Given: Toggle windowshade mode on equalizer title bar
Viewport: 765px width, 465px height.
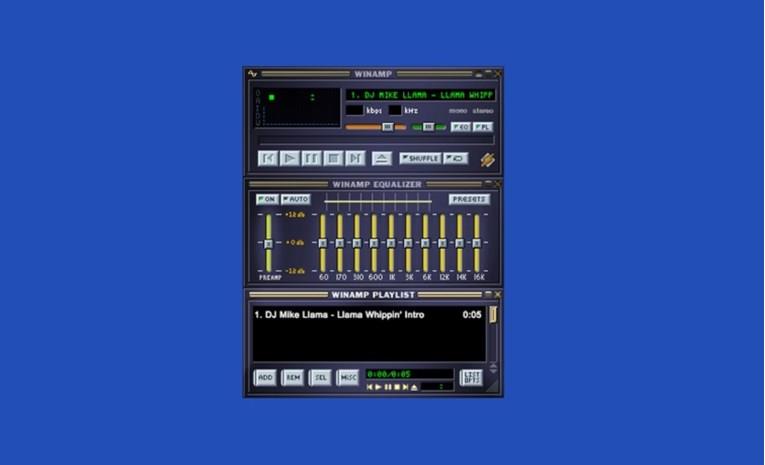Looking at the screenshot, I should coord(488,183).
